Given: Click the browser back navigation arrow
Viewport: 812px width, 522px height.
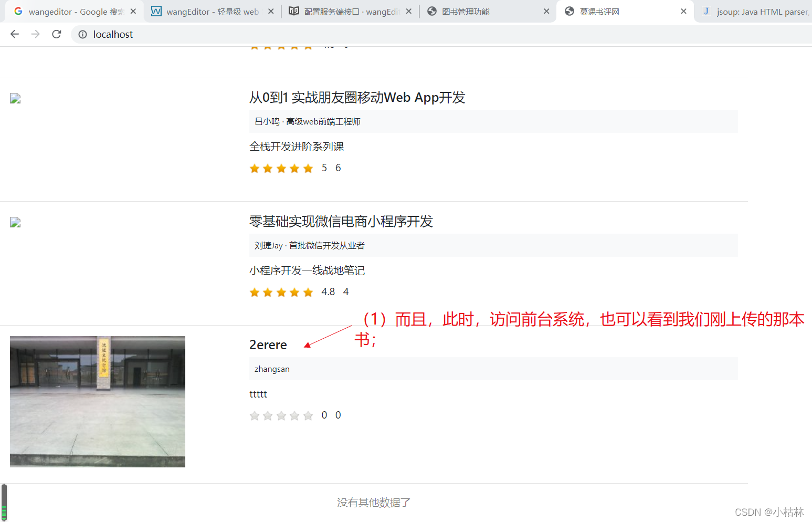Looking at the screenshot, I should pyautogui.click(x=14, y=34).
